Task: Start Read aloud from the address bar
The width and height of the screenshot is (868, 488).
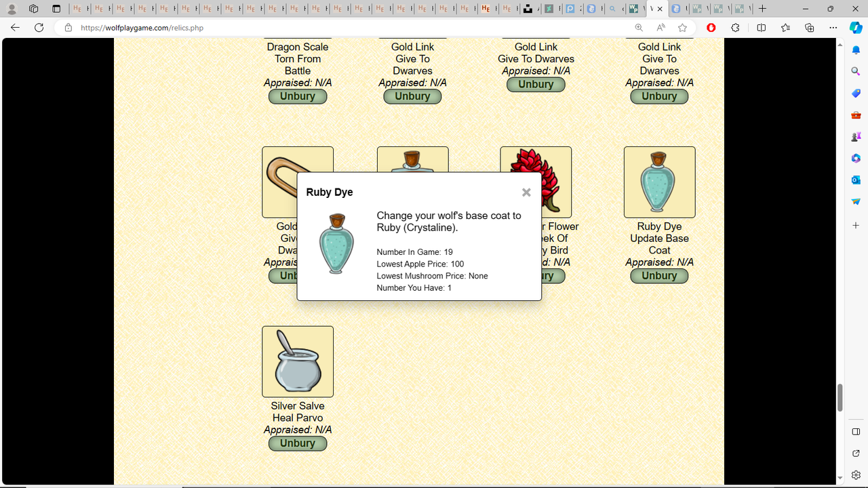Action: 660,28
